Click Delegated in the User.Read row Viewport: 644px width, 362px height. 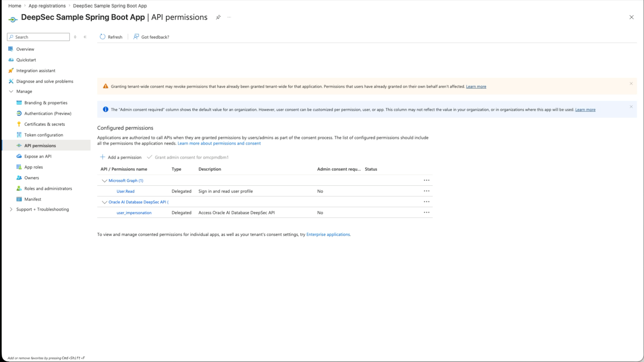[181, 191]
